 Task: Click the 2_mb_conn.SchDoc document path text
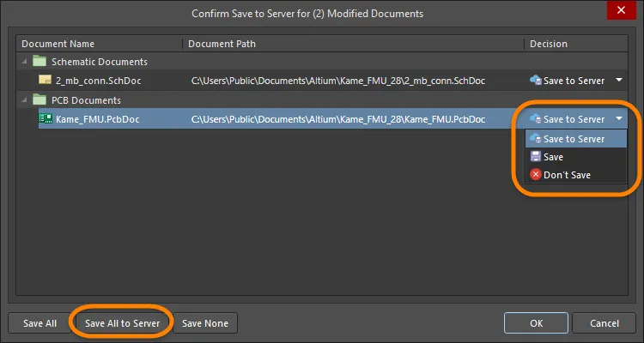(x=338, y=81)
